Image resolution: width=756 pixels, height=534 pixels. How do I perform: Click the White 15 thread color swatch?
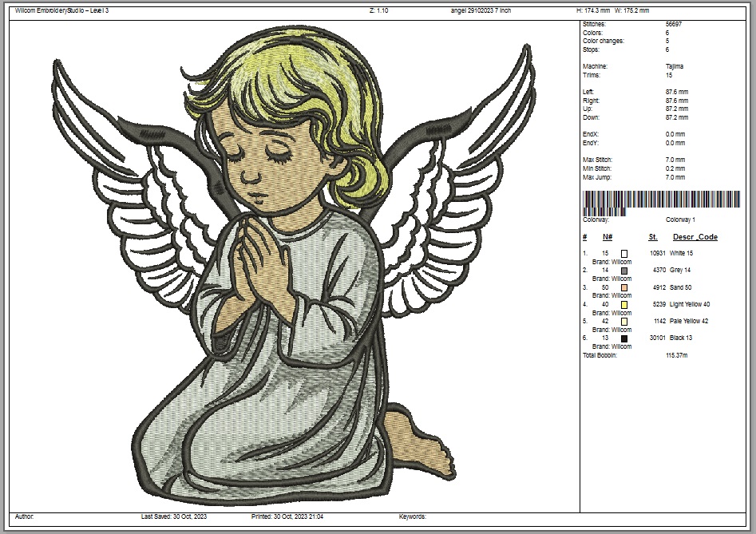pyautogui.click(x=624, y=253)
